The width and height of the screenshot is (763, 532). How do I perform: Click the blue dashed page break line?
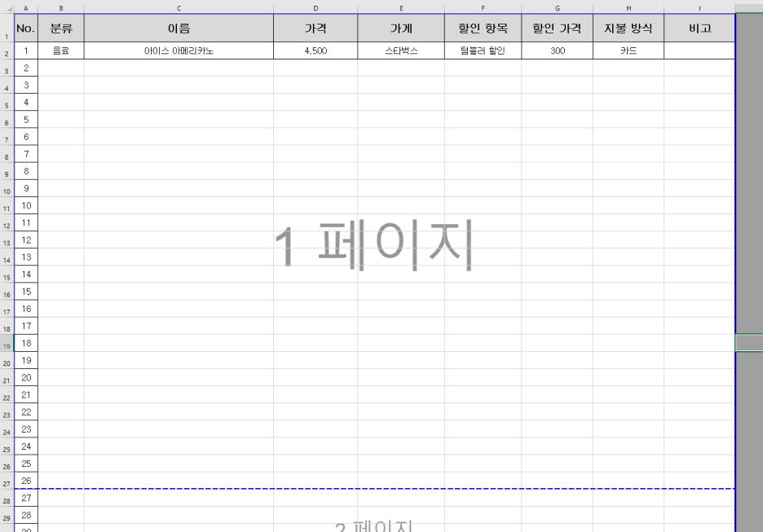pos(375,489)
